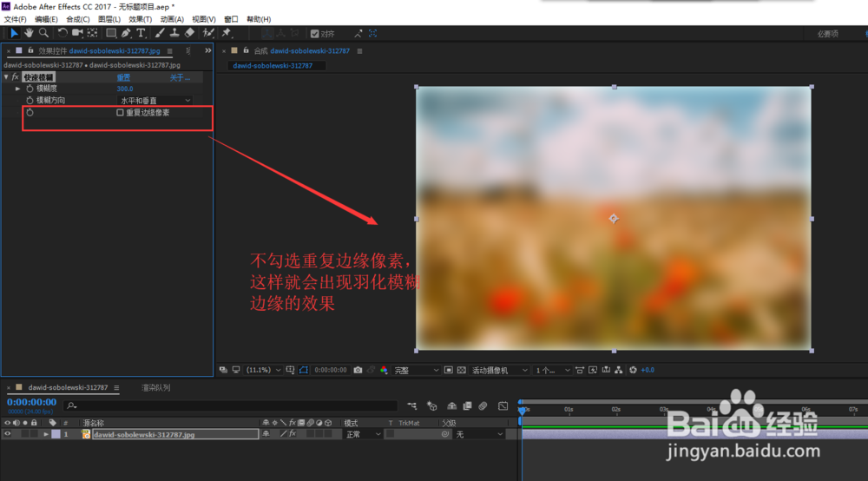Show hidden panels with double chevron
The image size is (868, 481).
(x=207, y=50)
